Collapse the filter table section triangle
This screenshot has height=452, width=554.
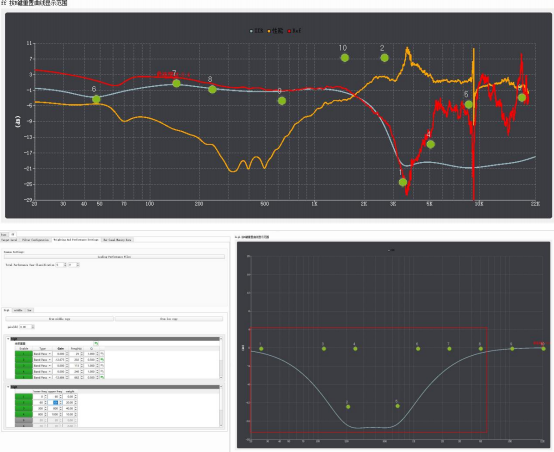click(8, 339)
